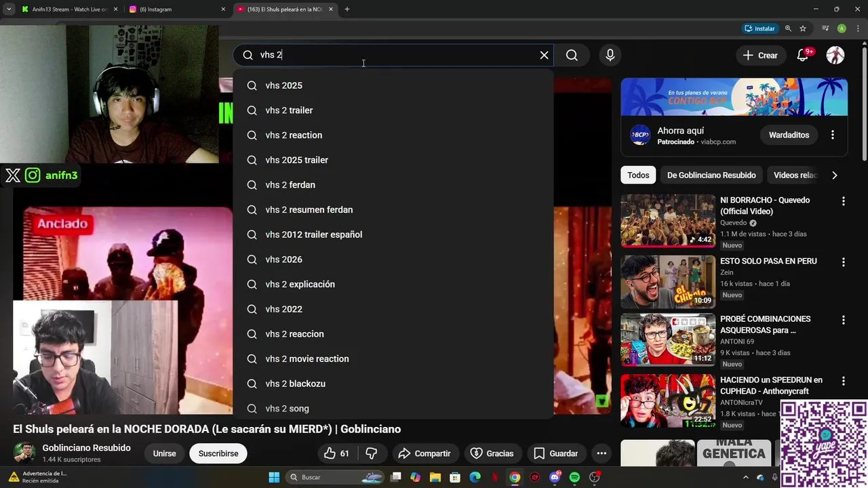Screen dimensions: 868x488
Task: Choose suggestion vhs 2 movie reaction
Action: (393, 359)
